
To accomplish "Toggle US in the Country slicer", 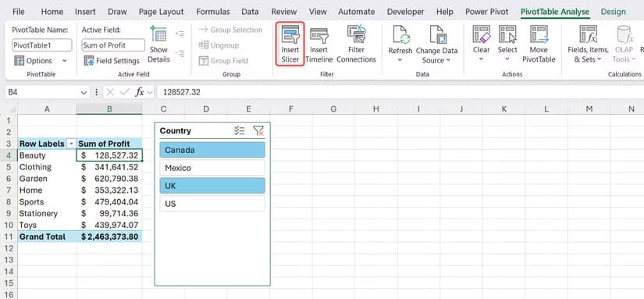I will tap(212, 204).
